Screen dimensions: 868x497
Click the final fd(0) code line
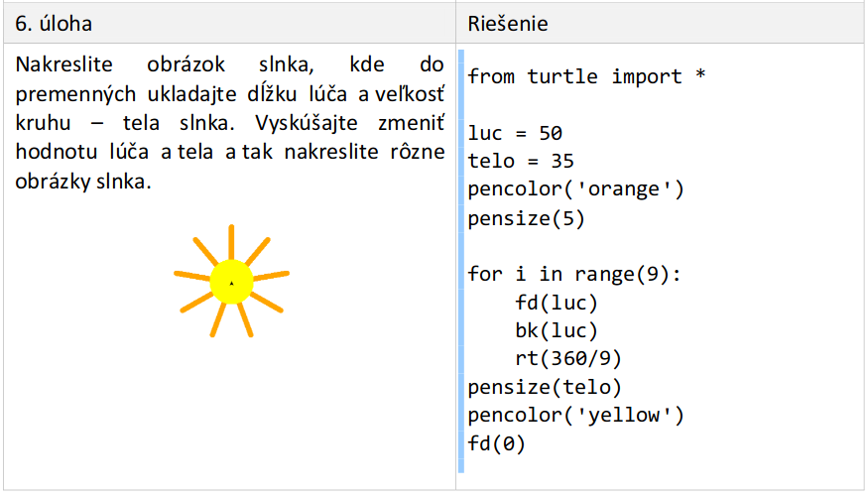tap(496, 442)
